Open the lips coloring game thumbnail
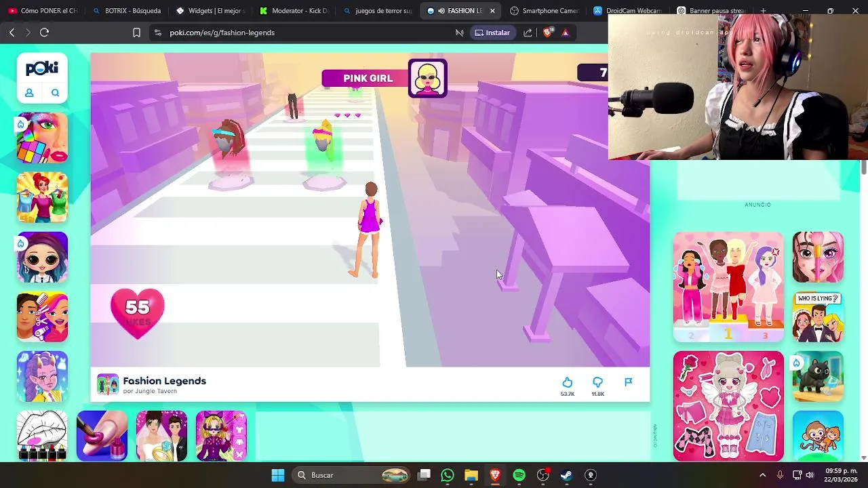 42,436
